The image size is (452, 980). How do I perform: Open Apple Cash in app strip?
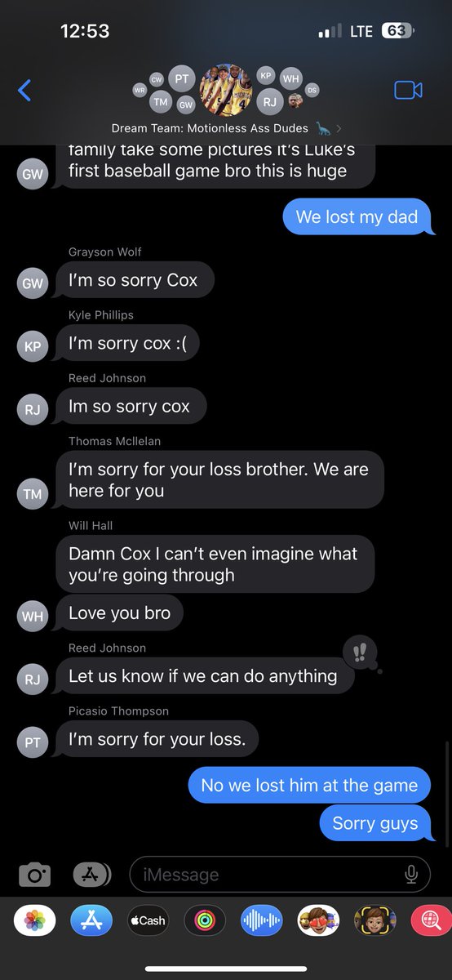tap(148, 920)
